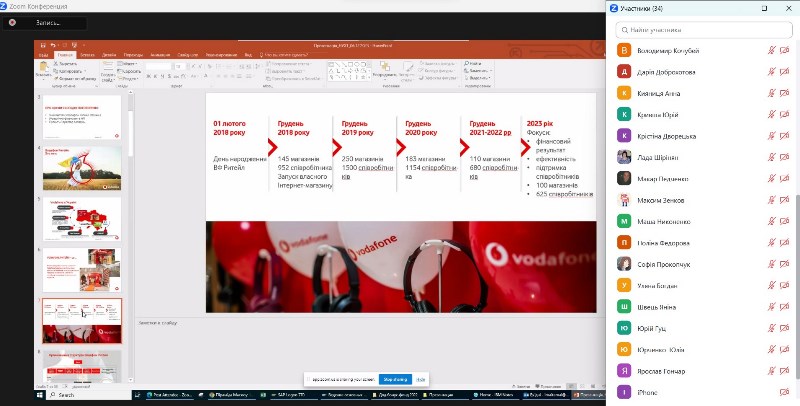The image size is (800, 406).
Task: Click camera-off icon for iPhone participant
Action: click(785, 392)
